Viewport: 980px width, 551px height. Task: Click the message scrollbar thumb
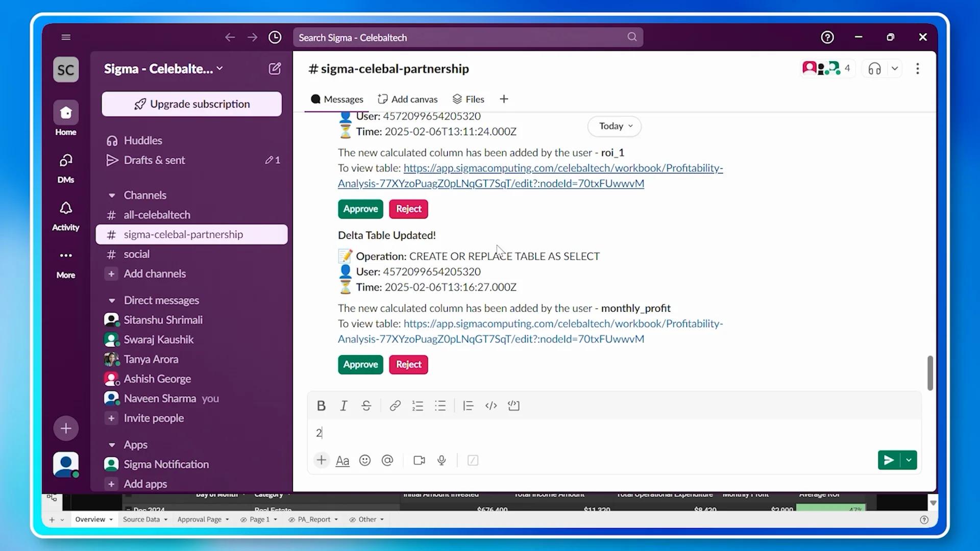point(930,373)
